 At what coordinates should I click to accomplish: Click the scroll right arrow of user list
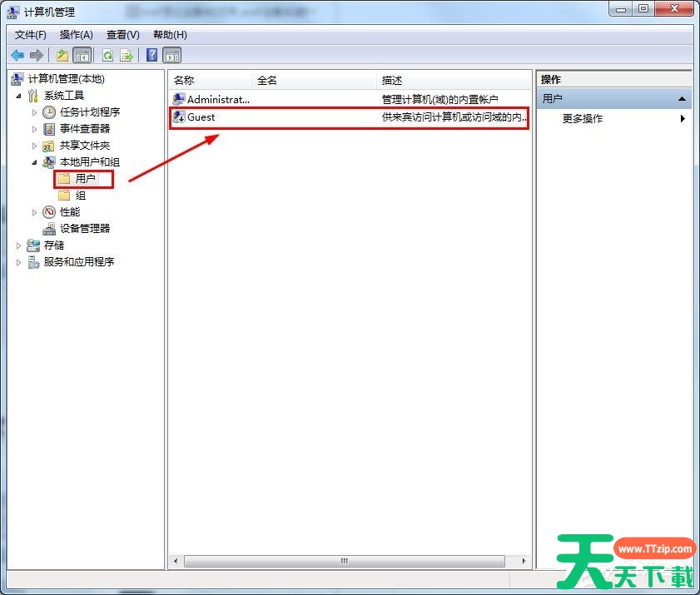[524, 561]
